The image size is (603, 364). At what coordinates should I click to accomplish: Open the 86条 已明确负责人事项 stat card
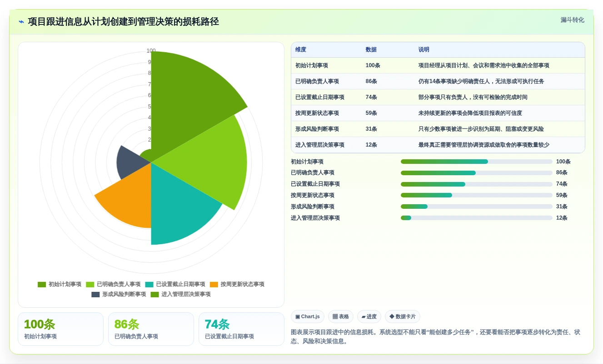(151, 329)
